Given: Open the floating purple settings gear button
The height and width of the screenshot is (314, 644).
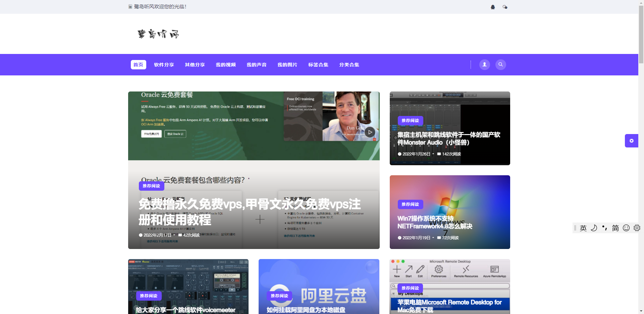Looking at the screenshot, I should pyautogui.click(x=631, y=141).
